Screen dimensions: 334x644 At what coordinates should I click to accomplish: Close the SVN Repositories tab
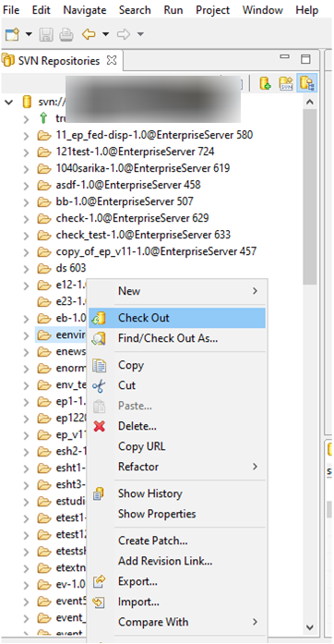112,60
